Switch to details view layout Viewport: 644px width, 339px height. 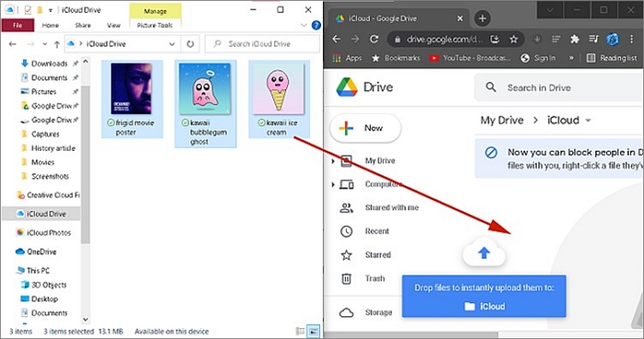point(301,332)
